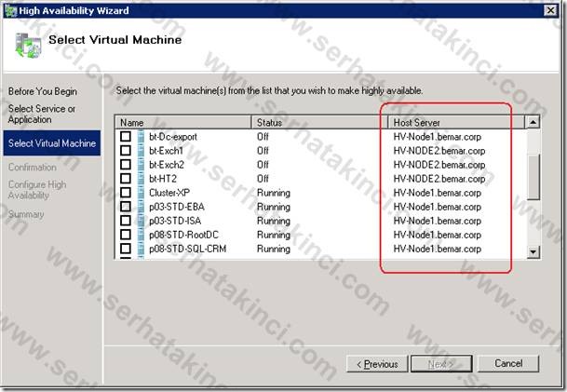The width and height of the screenshot is (567, 392).
Task: Click the Off status of bt-HT2
Action: (x=263, y=179)
